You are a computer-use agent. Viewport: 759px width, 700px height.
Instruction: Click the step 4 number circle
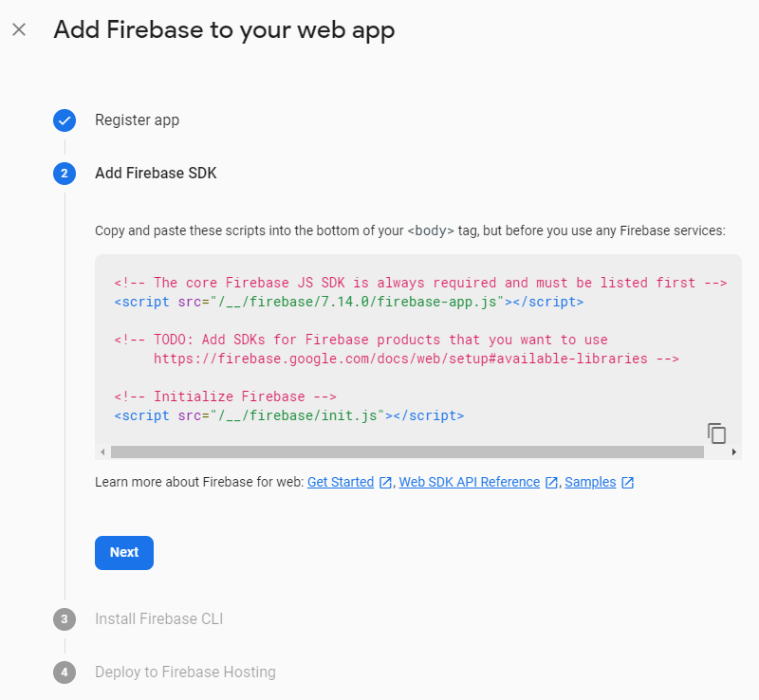tap(65, 672)
